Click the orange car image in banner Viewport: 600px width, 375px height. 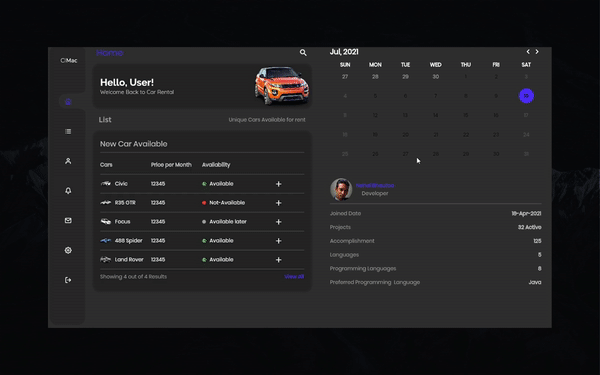coord(282,86)
